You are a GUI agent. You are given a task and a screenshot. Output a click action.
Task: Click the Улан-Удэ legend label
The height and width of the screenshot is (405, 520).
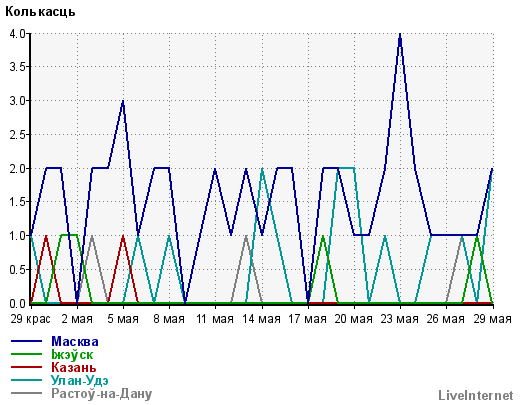click(x=80, y=380)
